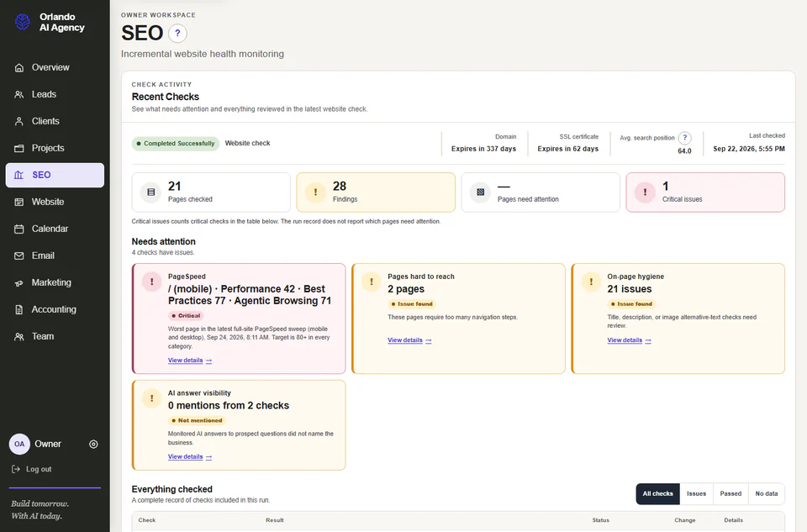
Task: Select SEO in the sidebar
Action: (x=55, y=175)
